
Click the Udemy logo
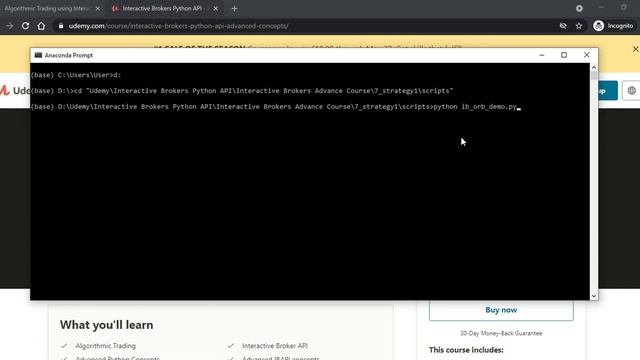(x=15, y=90)
